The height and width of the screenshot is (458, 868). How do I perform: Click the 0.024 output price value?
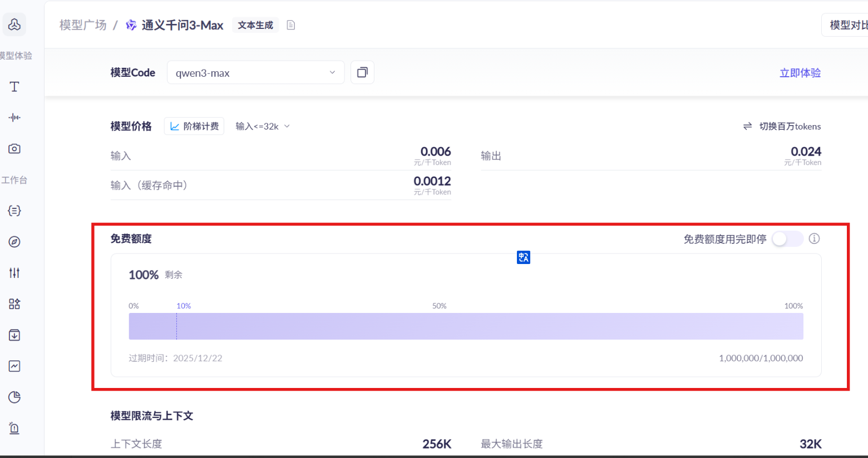[806, 151]
